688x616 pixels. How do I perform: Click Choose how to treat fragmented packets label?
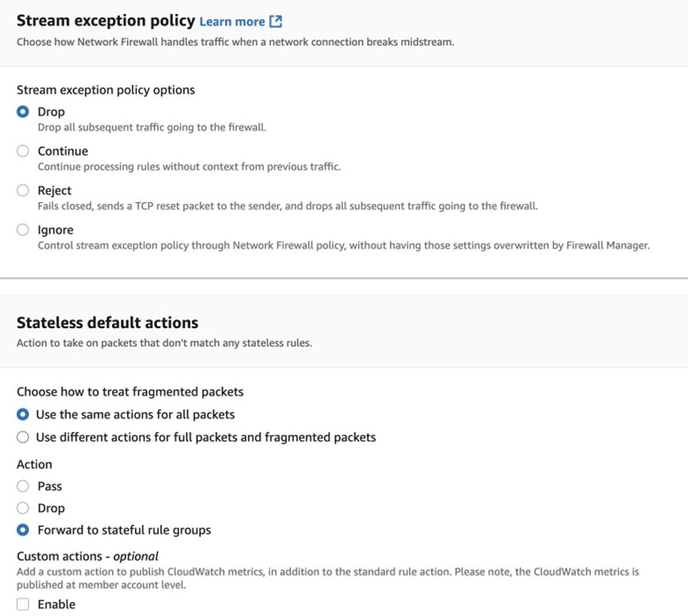130,392
